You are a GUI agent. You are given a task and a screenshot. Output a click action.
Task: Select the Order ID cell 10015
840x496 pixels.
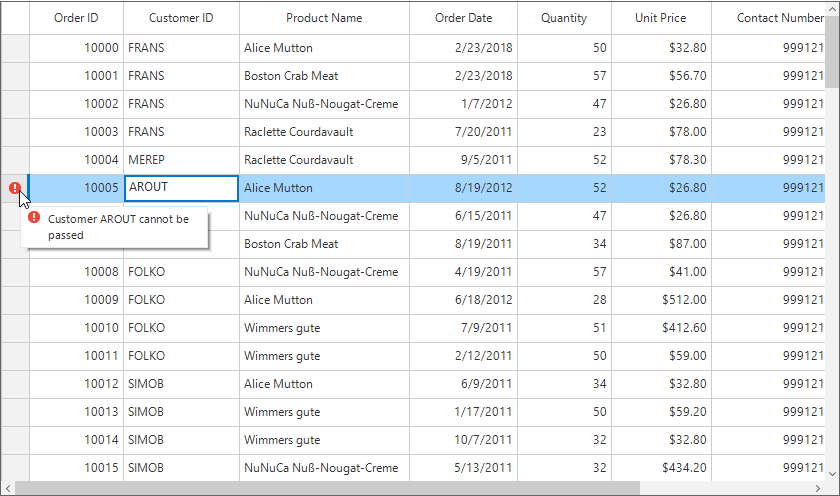point(77,468)
